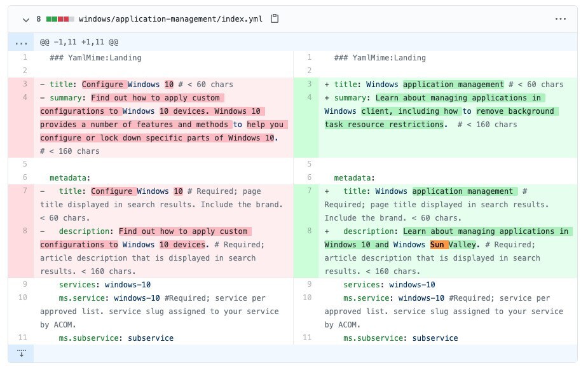Select removed line number 3 on left
This screenshot has height=370, width=588.
click(x=25, y=85)
